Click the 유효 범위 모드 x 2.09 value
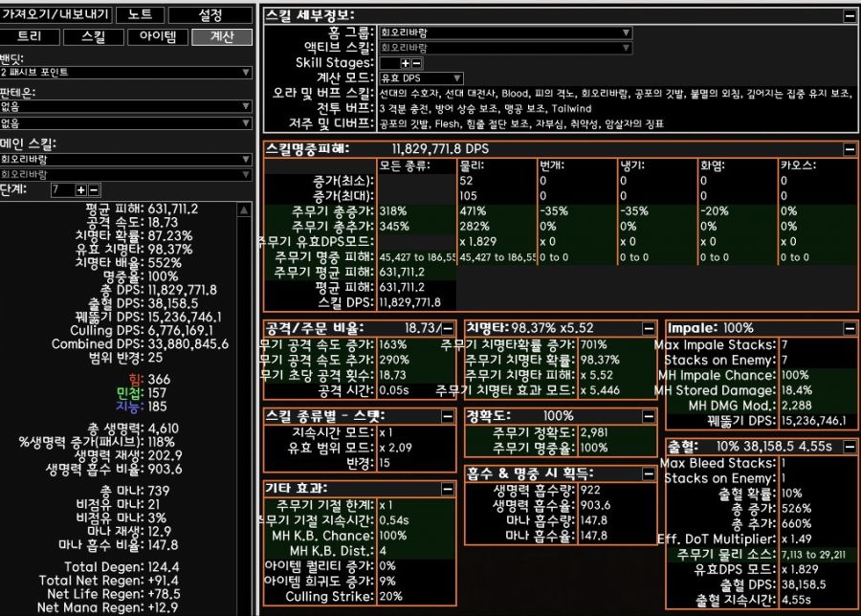 point(397,448)
